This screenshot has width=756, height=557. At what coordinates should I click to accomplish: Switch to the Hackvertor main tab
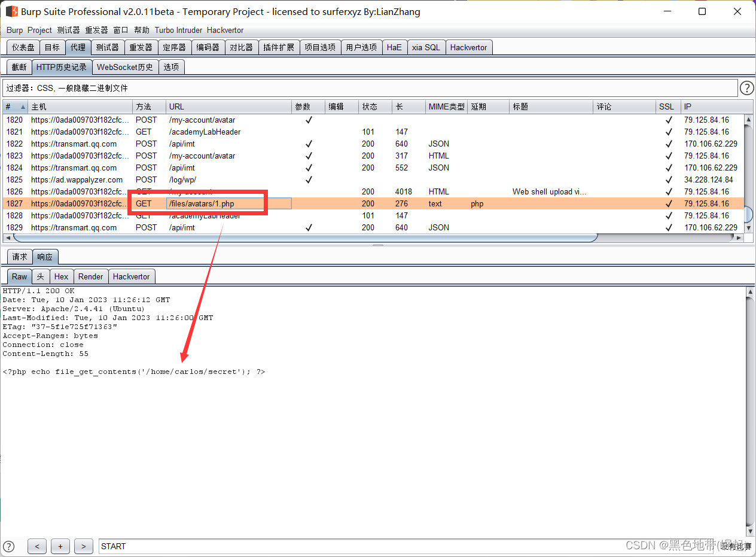coord(469,47)
